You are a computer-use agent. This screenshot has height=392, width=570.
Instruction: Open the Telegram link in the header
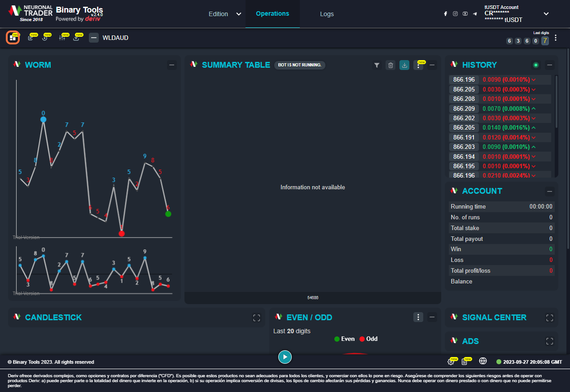475,14
